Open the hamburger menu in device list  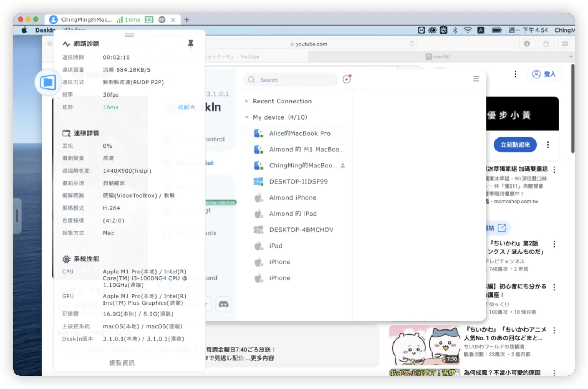pos(476,79)
